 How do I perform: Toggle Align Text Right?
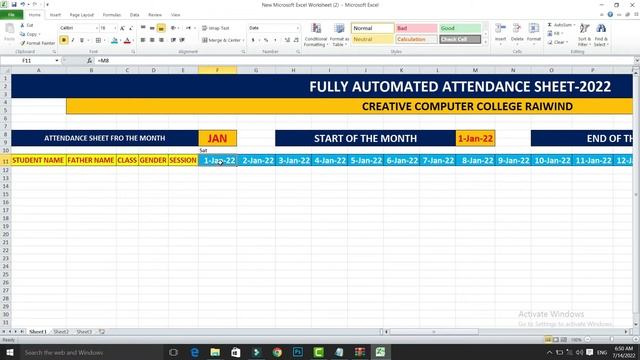tap(161, 40)
